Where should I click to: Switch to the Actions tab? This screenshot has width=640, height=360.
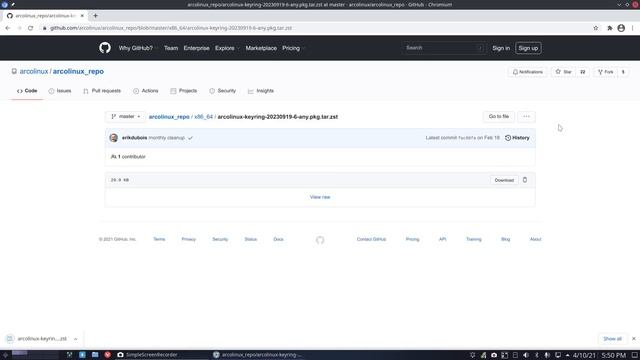tap(146, 91)
